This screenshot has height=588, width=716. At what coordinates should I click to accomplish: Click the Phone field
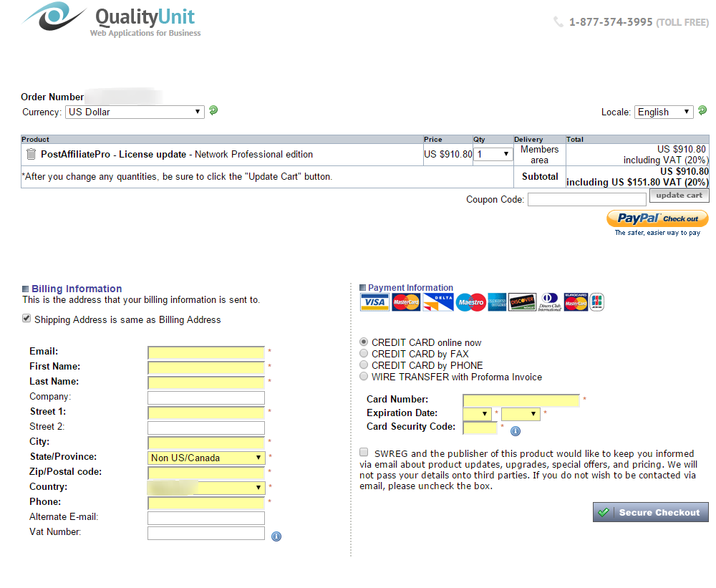(206, 503)
